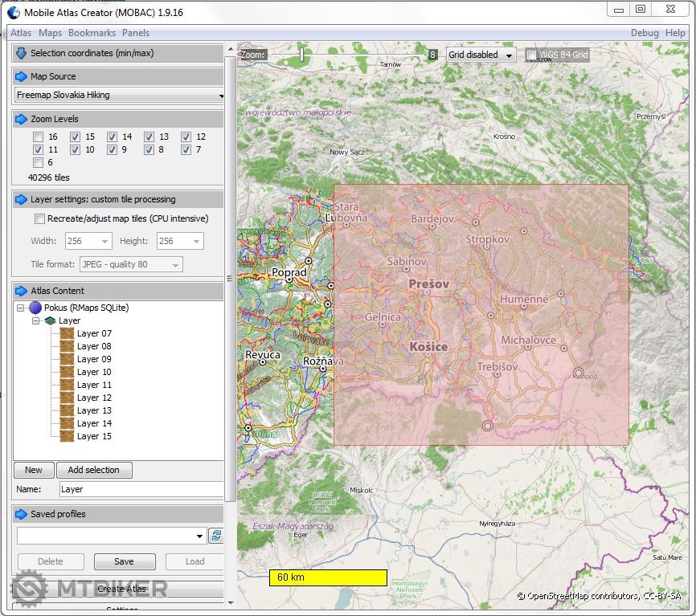Image resolution: width=696 pixels, height=616 pixels.
Task: Click the Layer 07 map icon
Action: pyautogui.click(x=67, y=333)
